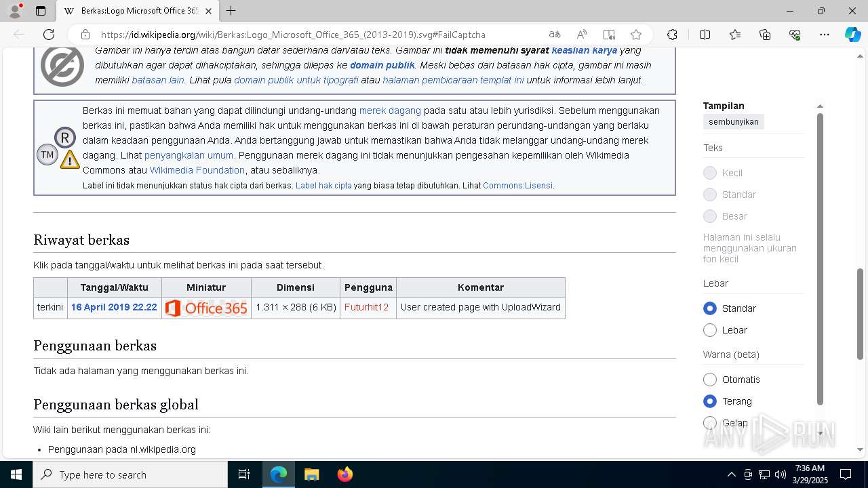
Task: Open Settings and more menu
Action: point(825,35)
